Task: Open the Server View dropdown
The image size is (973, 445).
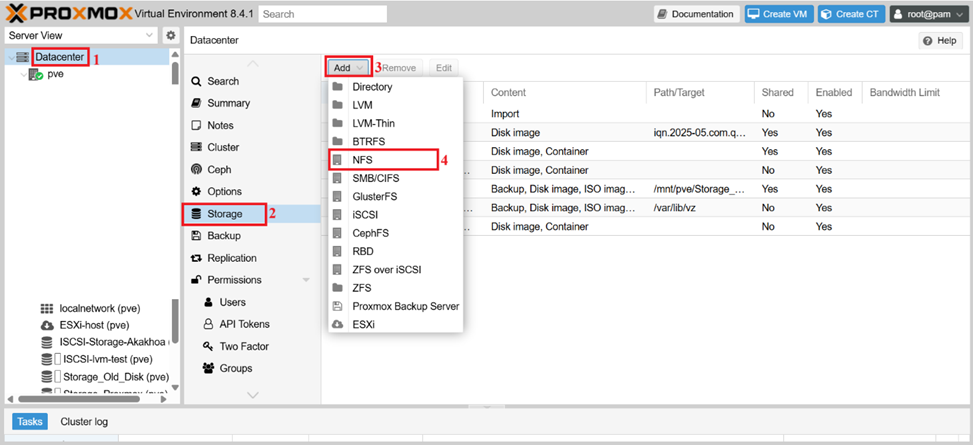Action: point(80,36)
